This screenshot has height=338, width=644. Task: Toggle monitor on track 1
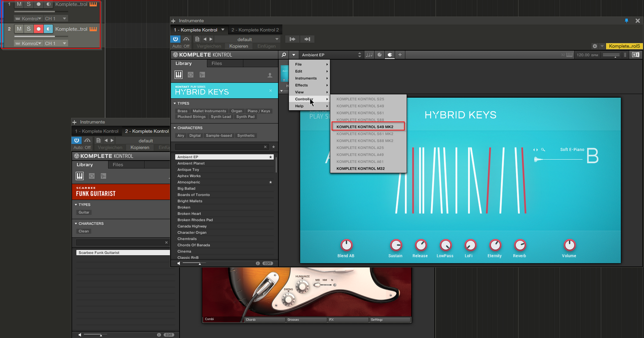click(48, 4)
